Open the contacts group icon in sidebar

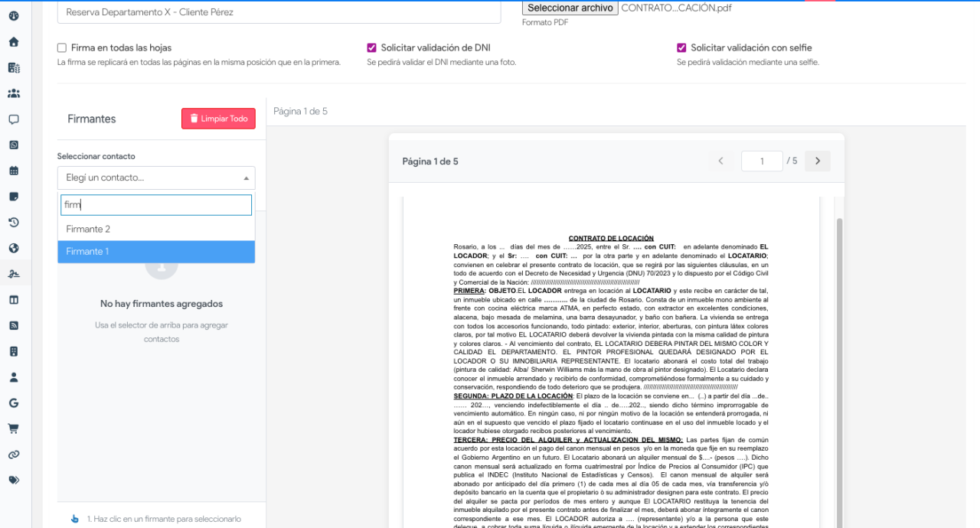pyautogui.click(x=14, y=93)
